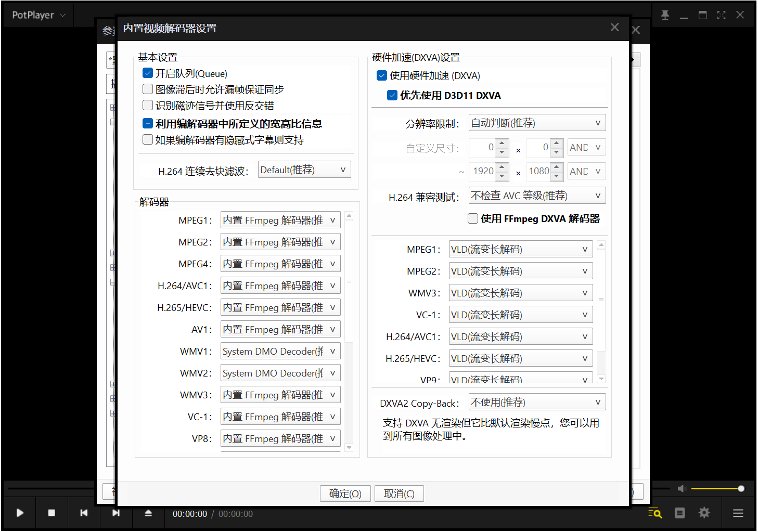Click the 00:00:00 elapsed time display
This screenshot has height=532, width=758.
pyautogui.click(x=190, y=514)
